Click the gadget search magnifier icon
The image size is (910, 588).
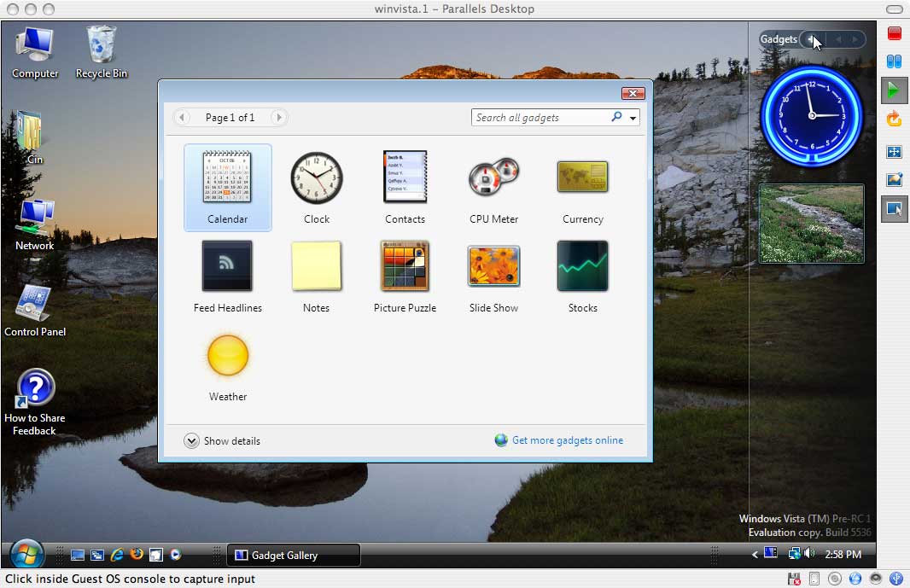(x=617, y=117)
